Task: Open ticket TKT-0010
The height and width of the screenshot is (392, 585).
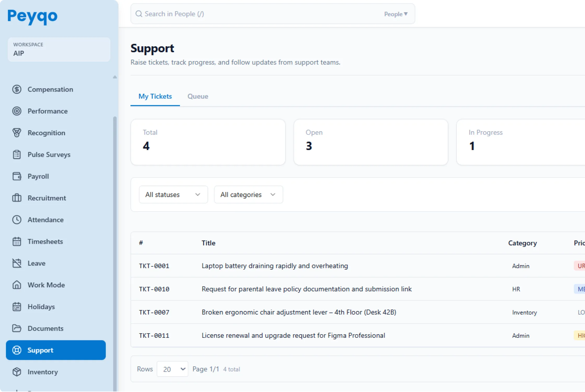Action: point(154,289)
